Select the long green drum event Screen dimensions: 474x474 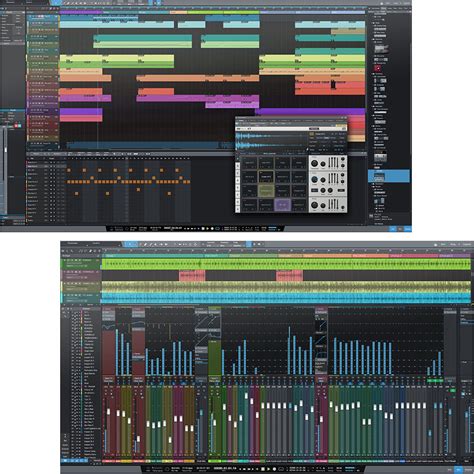click(x=286, y=264)
